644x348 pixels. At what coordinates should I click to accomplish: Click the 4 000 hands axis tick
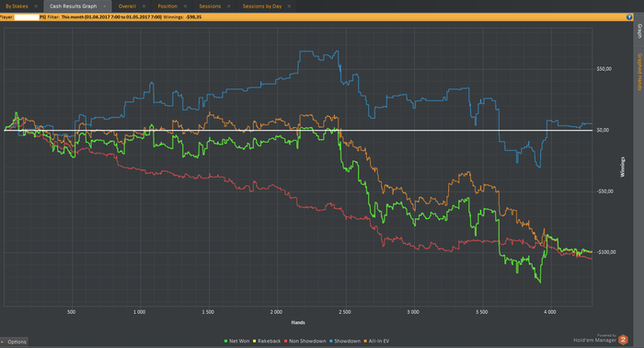point(550,312)
